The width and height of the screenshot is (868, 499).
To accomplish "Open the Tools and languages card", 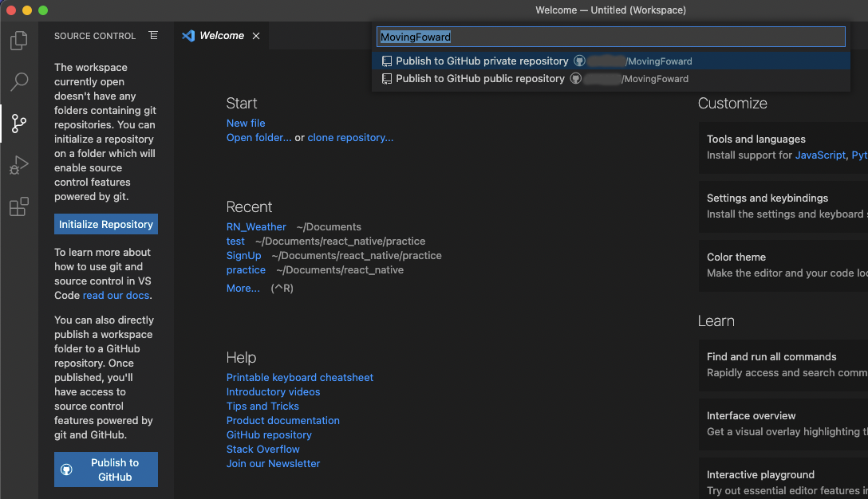I will point(783,147).
